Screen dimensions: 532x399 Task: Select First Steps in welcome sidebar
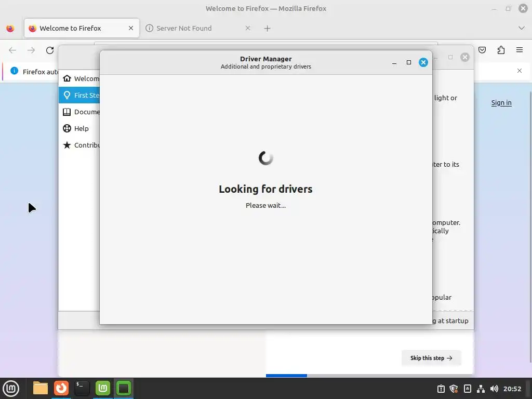point(79,95)
